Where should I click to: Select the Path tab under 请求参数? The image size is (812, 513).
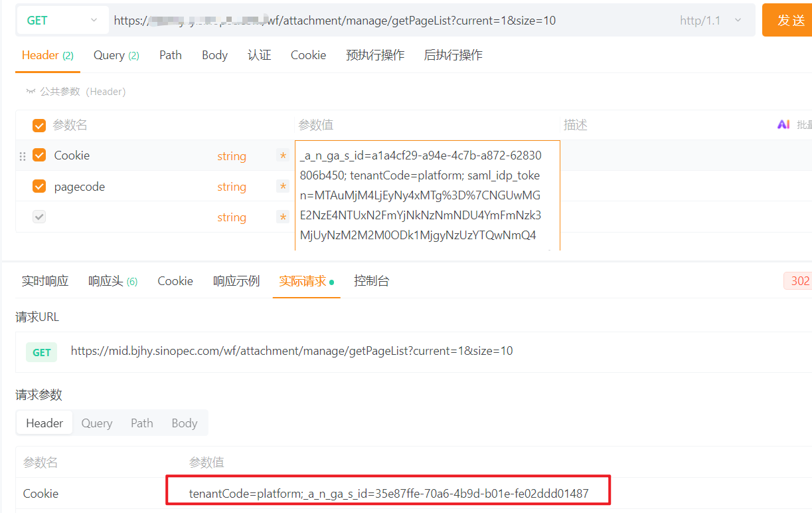[x=142, y=423]
